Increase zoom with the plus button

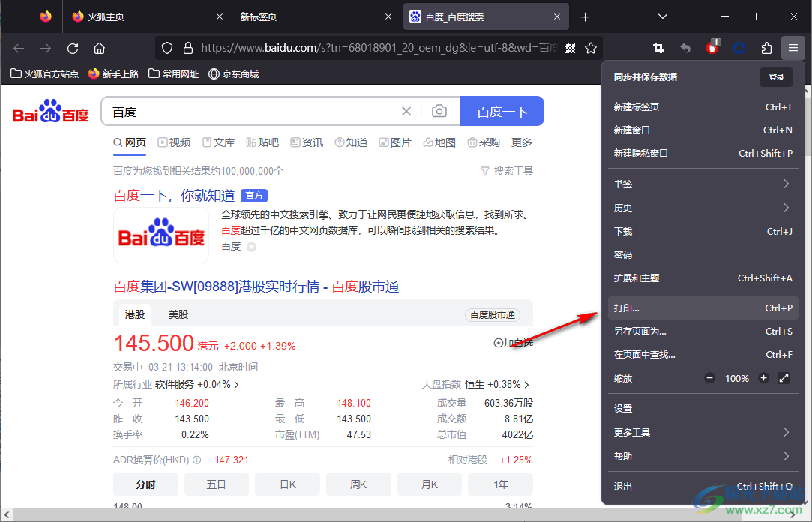point(763,378)
